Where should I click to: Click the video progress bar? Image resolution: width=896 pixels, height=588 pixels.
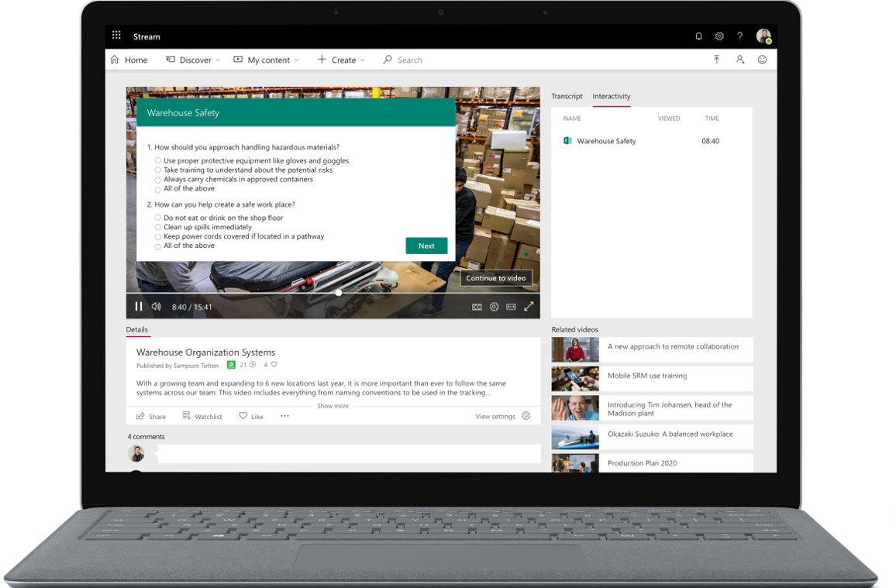[x=339, y=293]
